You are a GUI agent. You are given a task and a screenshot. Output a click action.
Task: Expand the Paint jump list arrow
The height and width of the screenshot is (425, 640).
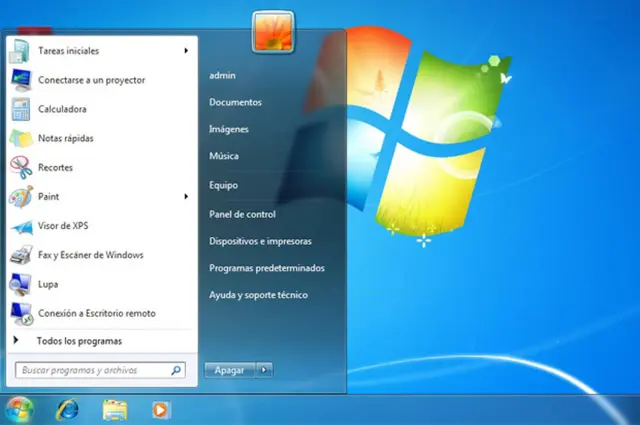point(186,197)
